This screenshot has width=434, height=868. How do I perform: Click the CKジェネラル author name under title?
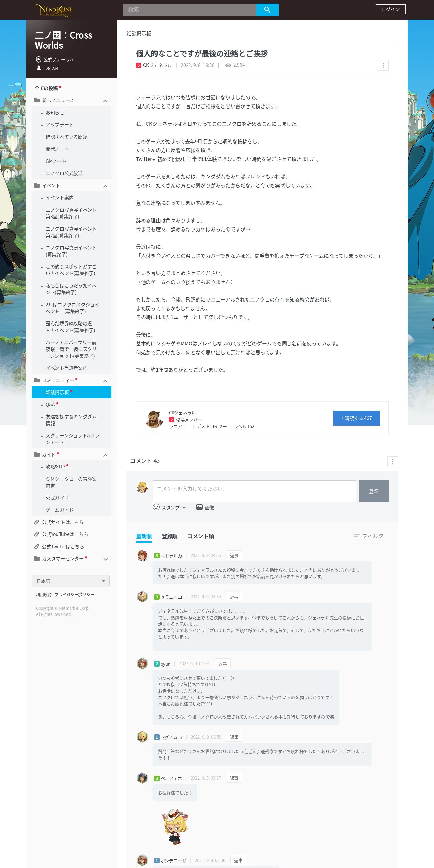click(157, 65)
